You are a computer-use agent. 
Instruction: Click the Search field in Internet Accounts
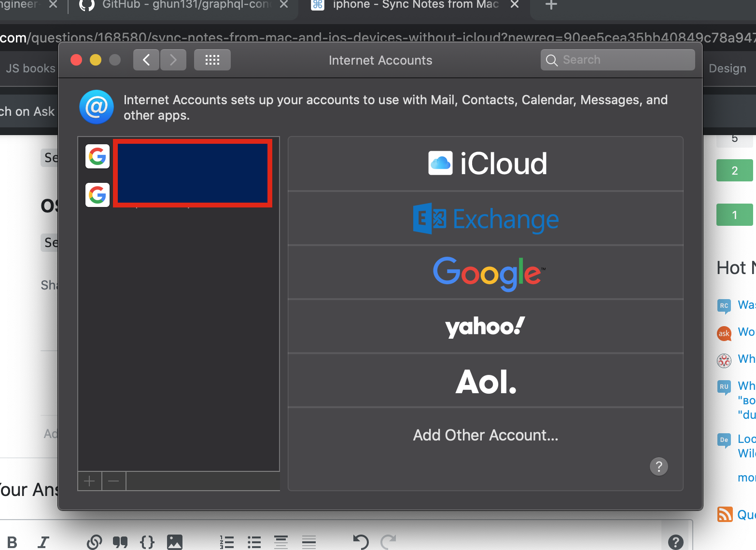(618, 60)
